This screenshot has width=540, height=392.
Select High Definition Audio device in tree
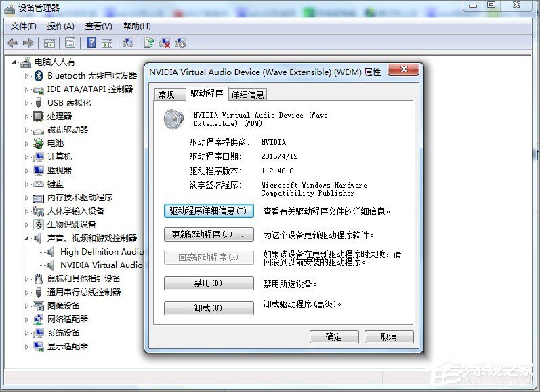click(102, 251)
